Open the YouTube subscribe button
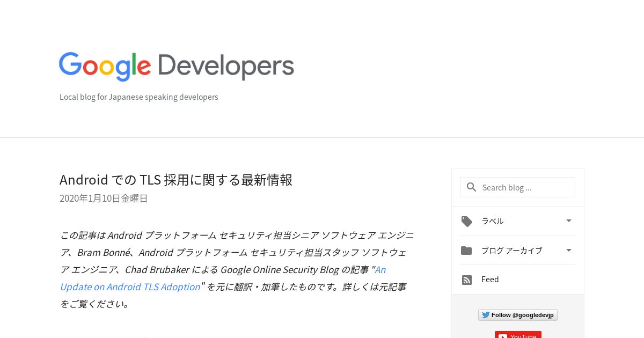The width and height of the screenshot is (644, 338). point(518,335)
